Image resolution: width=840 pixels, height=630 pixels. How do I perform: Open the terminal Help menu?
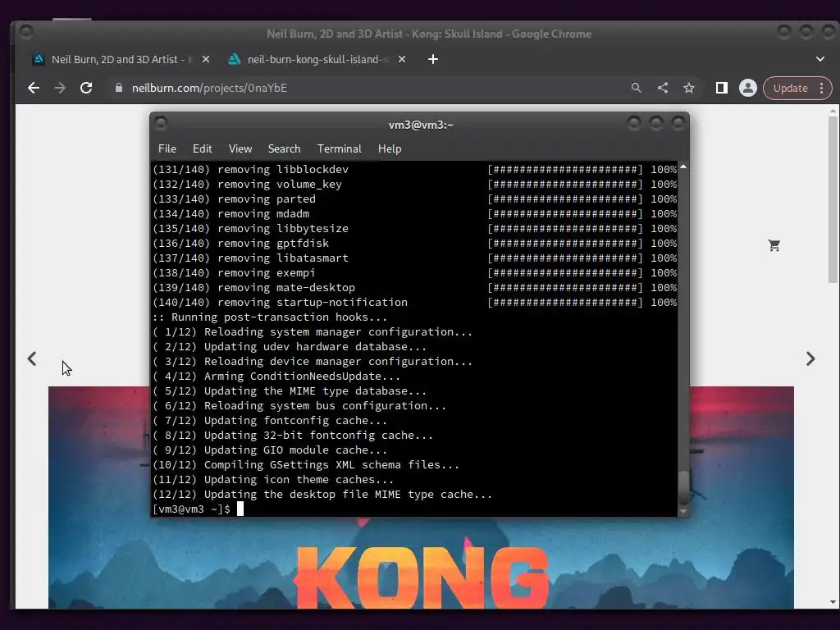[x=390, y=149]
